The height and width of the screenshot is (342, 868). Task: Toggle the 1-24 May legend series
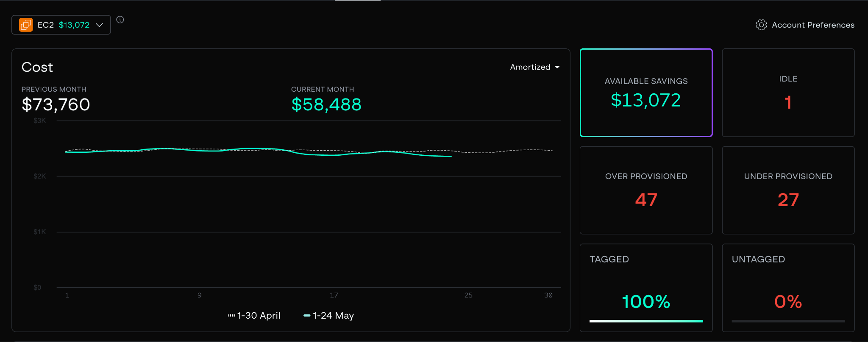coord(328,316)
